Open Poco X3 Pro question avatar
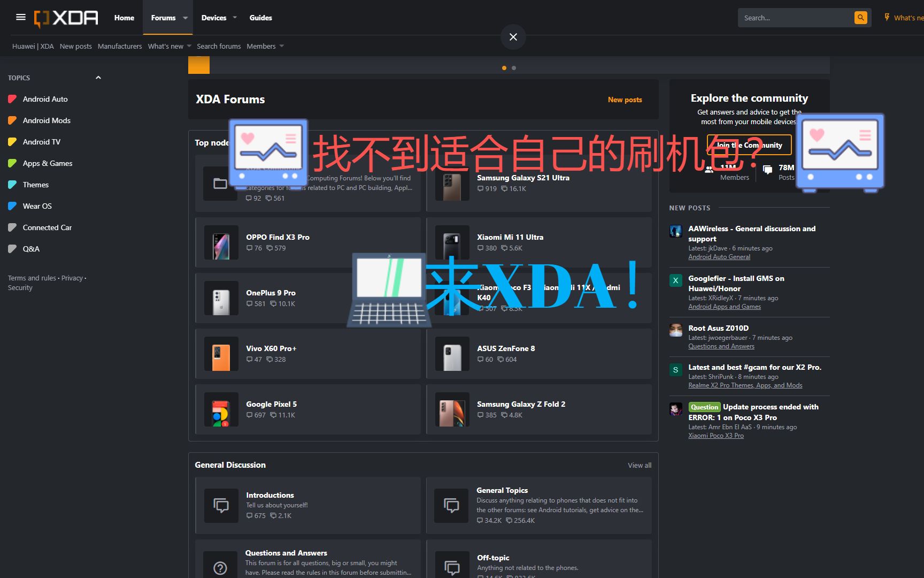 pos(676,409)
